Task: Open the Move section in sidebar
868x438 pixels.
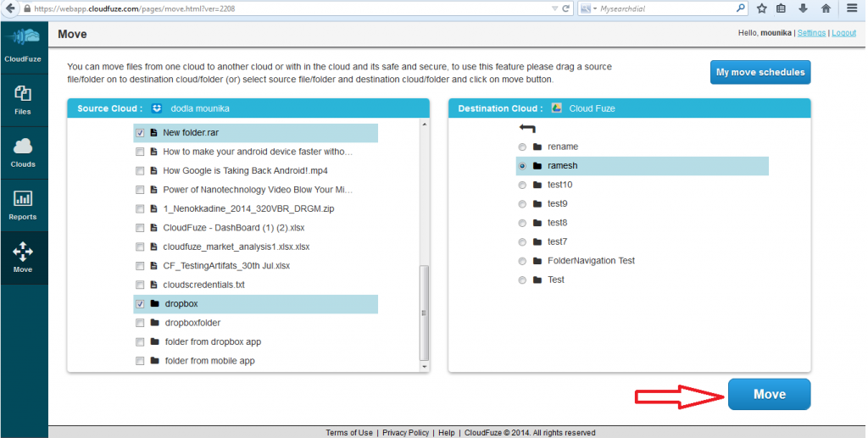Action: pos(23,258)
